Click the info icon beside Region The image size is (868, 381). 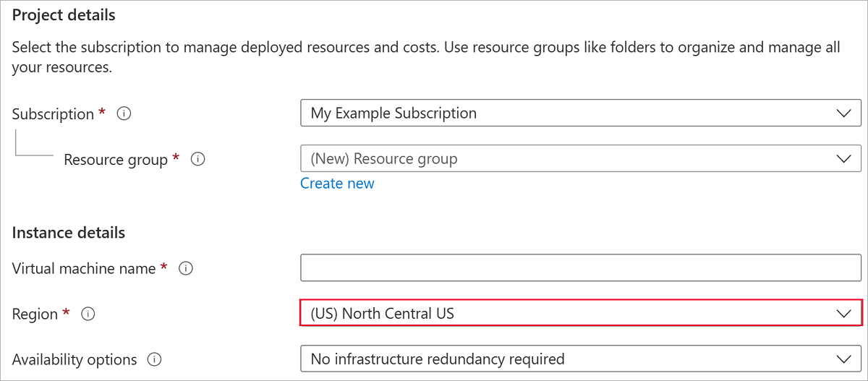(x=88, y=314)
